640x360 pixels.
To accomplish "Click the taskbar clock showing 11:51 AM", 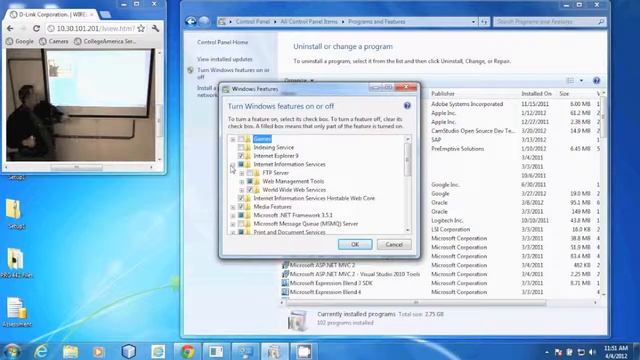I will [616, 352].
